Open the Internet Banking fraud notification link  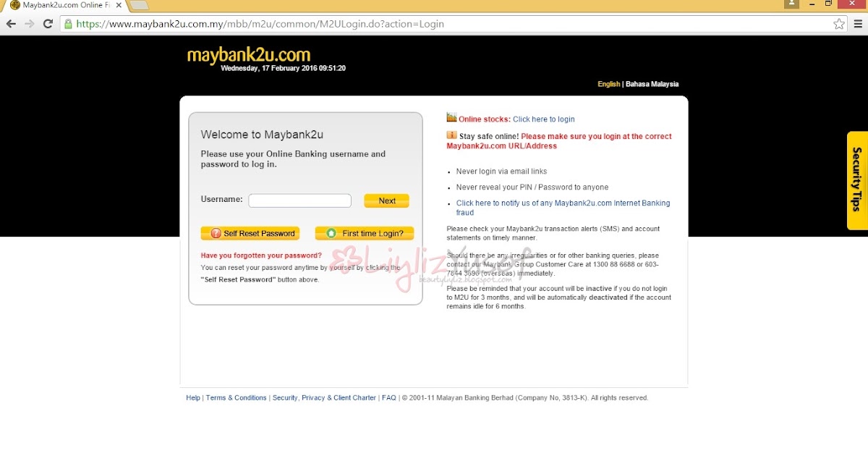[563, 208]
